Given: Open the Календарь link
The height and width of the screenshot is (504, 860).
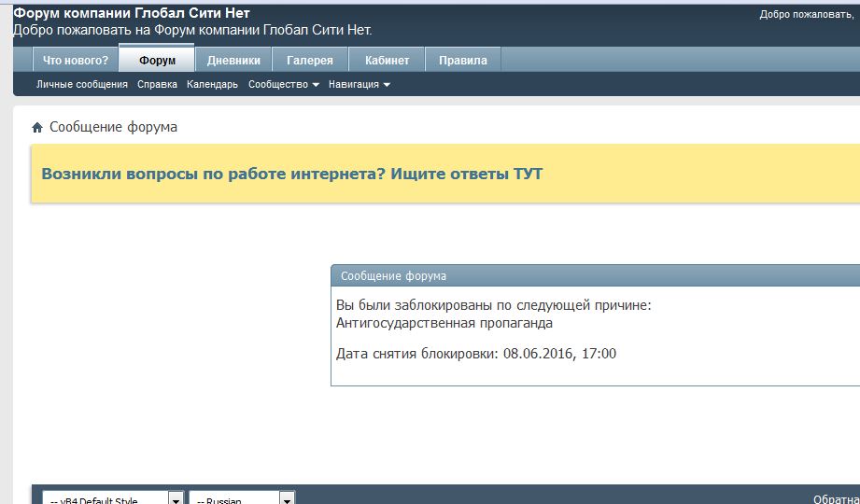Looking at the screenshot, I should [212, 84].
